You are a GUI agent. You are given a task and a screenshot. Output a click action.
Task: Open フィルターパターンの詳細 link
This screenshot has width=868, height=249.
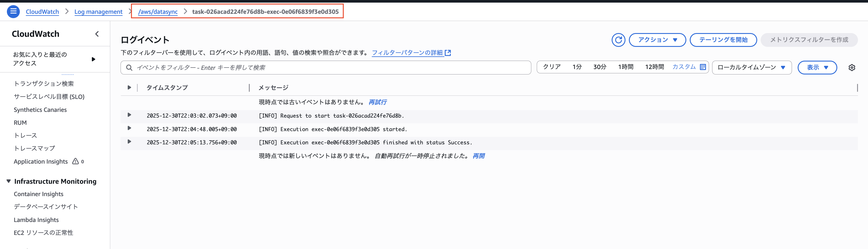(x=407, y=53)
